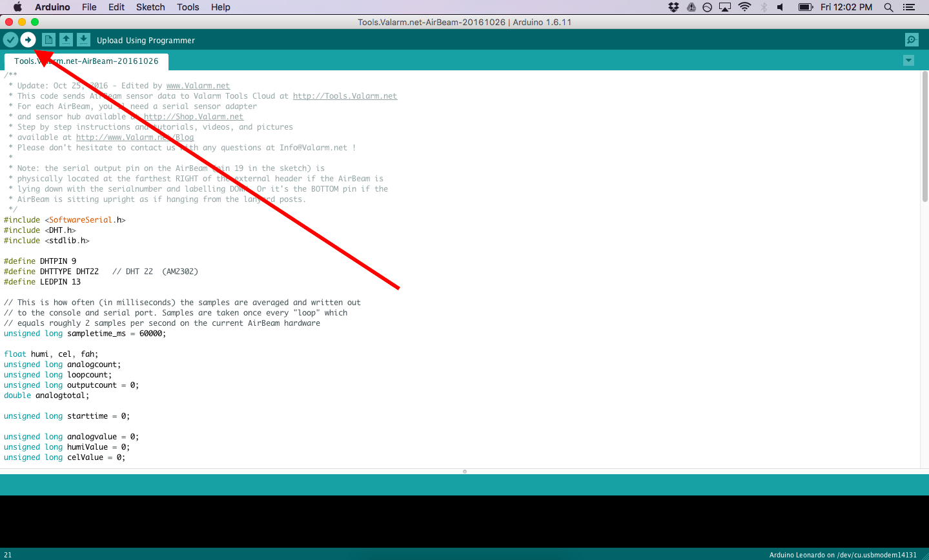Click the SoftwareSerial.h include line
The width and height of the screenshot is (929, 560).
(x=65, y=220)
